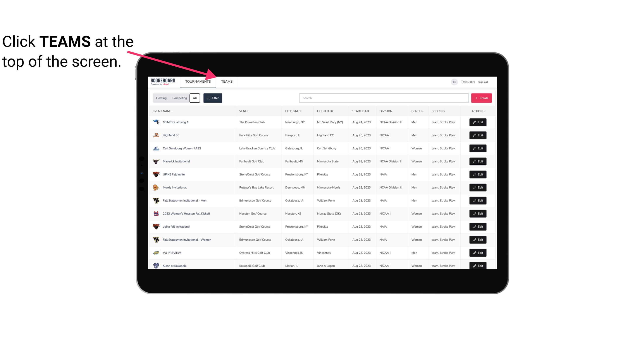Viewport: 644px width, 346px height.
Task: Select the All filter toggle
Action: pyautogui.click(x=195, y=98)
